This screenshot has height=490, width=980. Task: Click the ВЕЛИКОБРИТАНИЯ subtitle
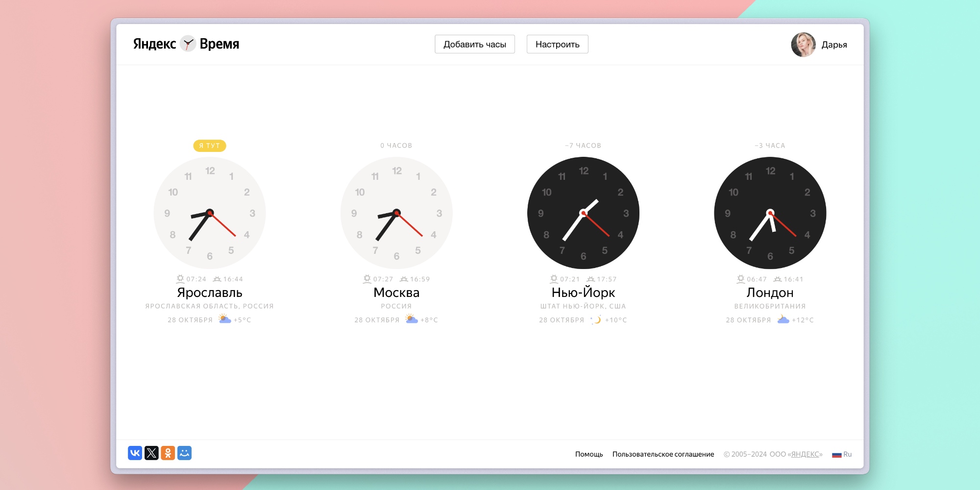770,306
